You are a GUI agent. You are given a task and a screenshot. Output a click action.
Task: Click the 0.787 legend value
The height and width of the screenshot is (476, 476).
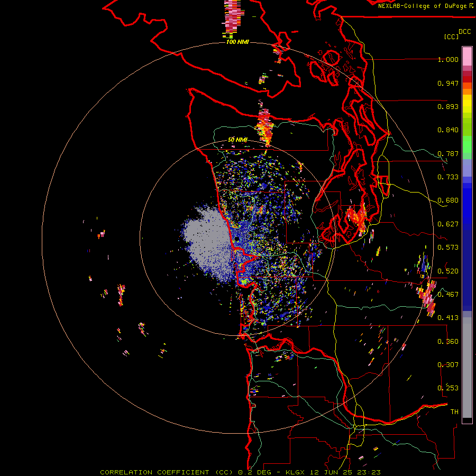448,153
